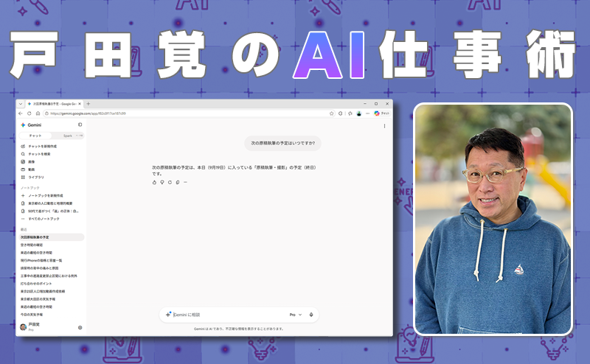This screenshot has width=590, height=364.
Task: Click user message bubble 次の原稿執筆の予定はいつですか?
Action: point(282,143)
